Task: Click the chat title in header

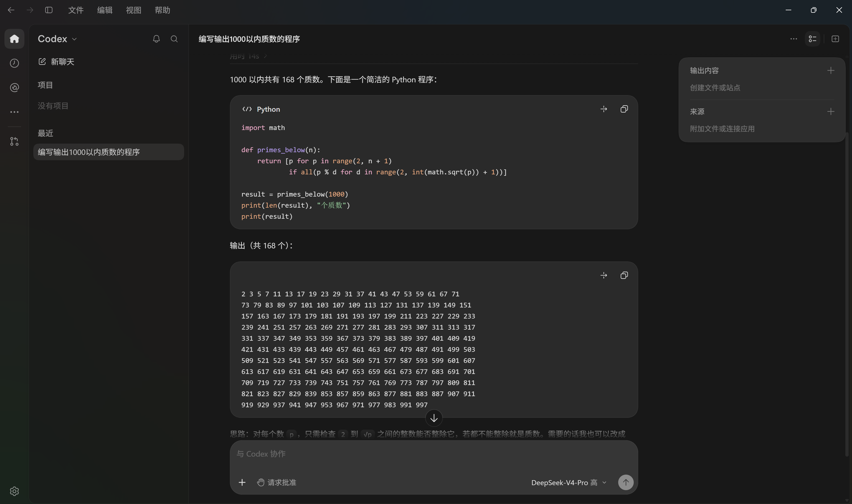Action: click(249, 39)
